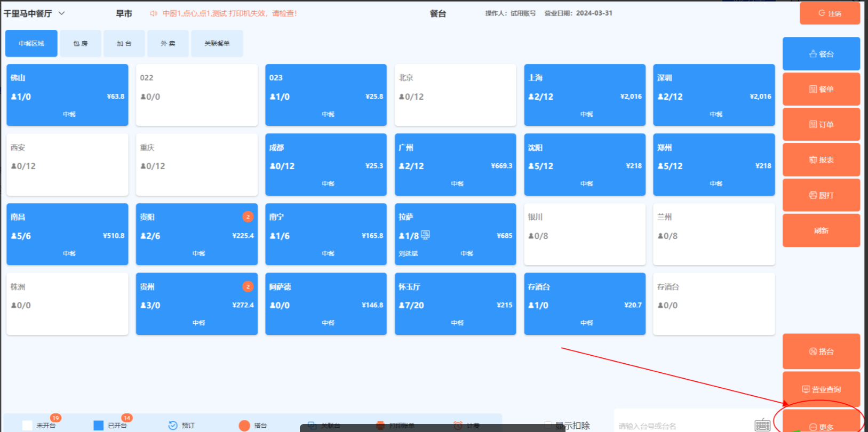Click the 注销 logout button

click(x=830, y=13)
